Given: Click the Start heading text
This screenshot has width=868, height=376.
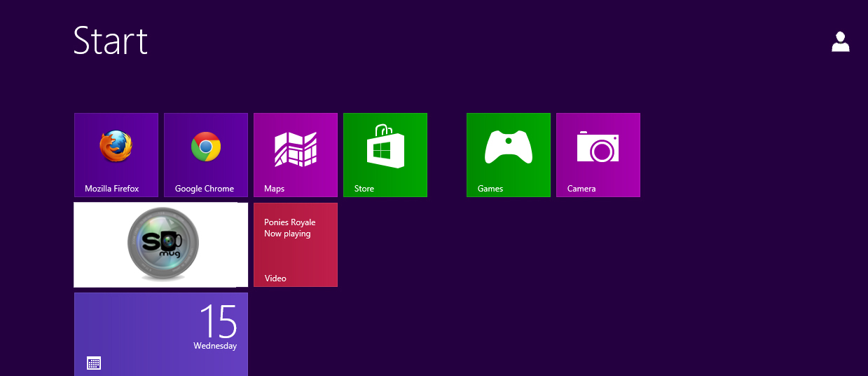Looking at the screenshot, I should 111,41.
